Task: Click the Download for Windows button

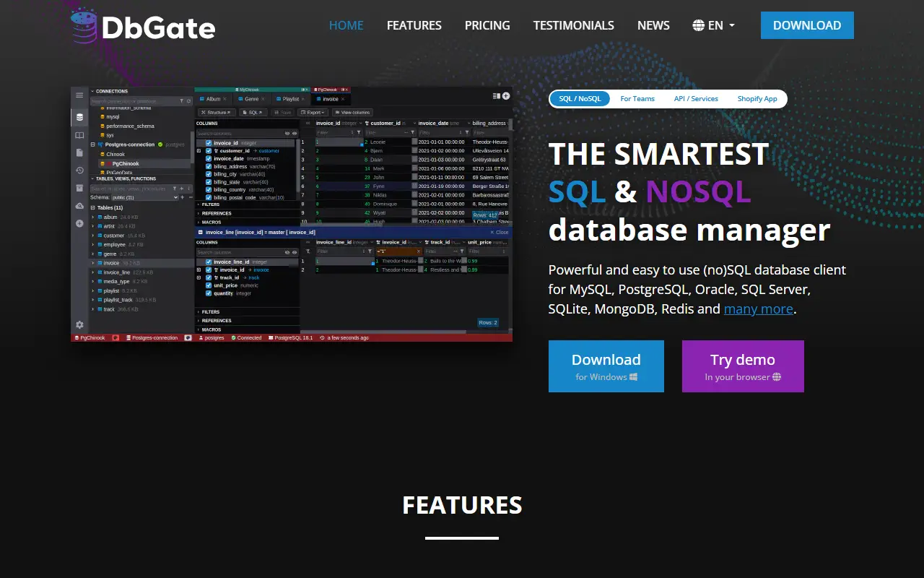Action: point(606,366)
